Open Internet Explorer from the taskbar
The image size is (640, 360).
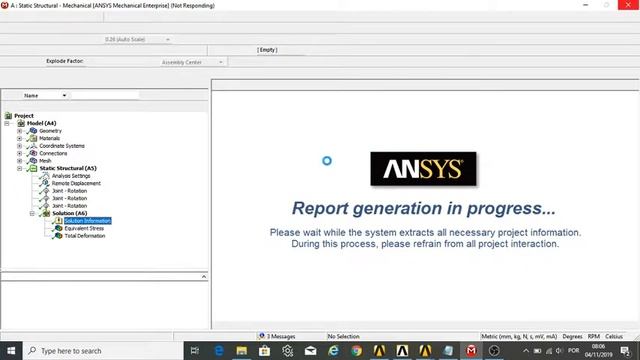(333, 351)
